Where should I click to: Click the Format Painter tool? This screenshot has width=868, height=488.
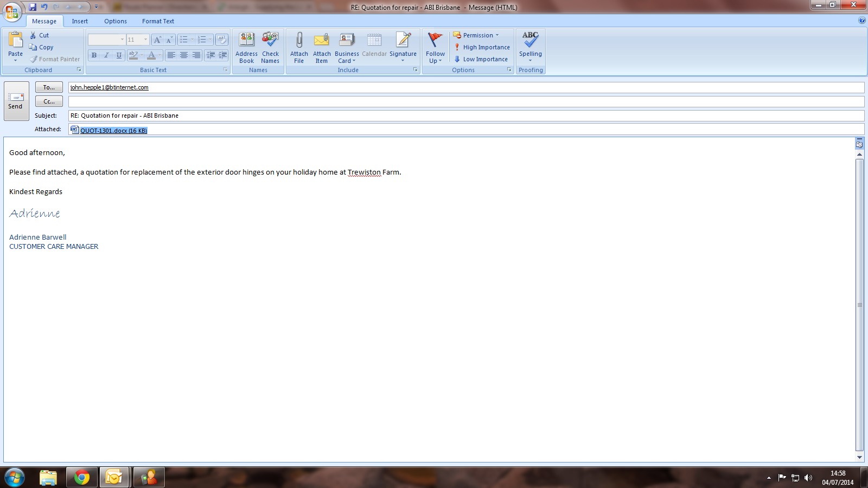pos(55,59)
